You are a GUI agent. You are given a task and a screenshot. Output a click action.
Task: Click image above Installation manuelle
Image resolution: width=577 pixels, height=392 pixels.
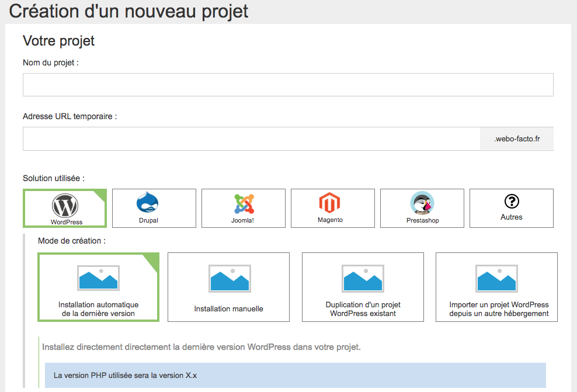[x=230, y=279]
